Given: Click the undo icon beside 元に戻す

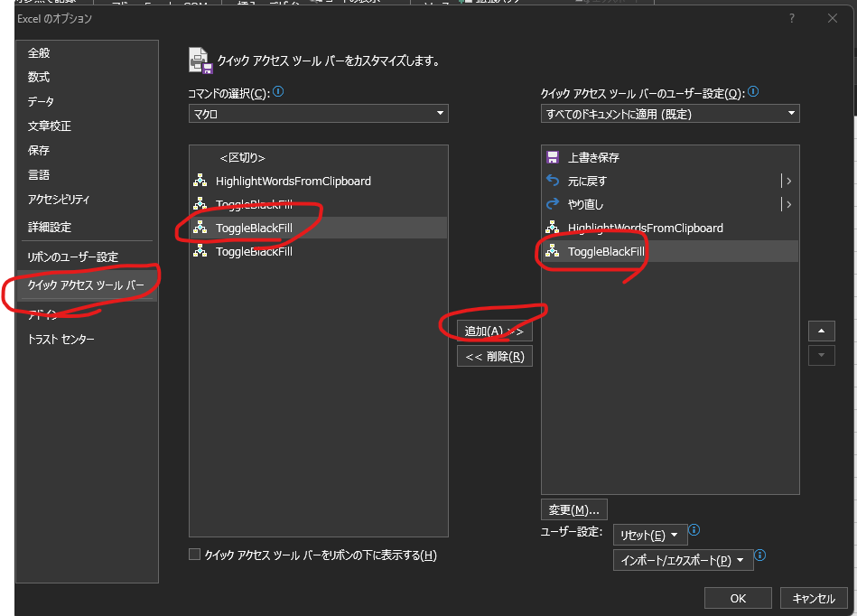Looking at the screenshot, I should tap(554, 181).
